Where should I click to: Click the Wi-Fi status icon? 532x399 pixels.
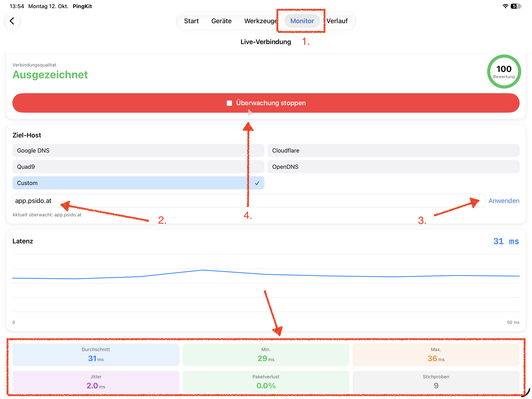pos(506,6)
